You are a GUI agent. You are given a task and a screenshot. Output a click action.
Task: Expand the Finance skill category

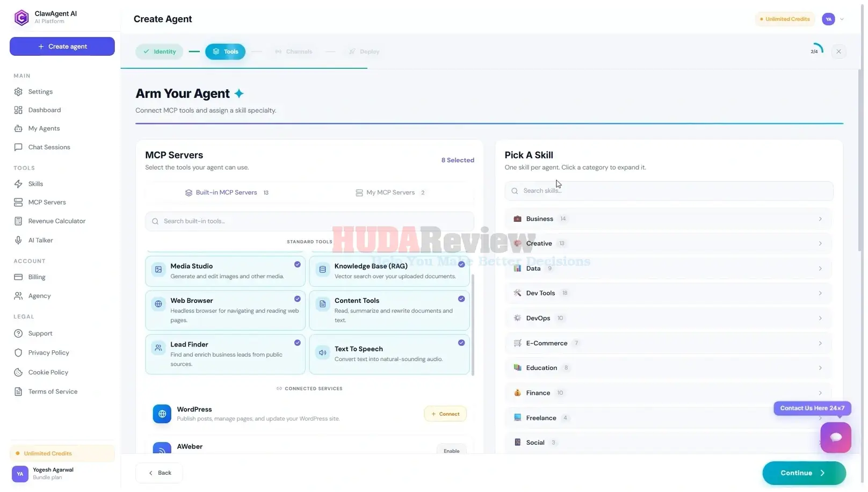(x=668, y=393)
